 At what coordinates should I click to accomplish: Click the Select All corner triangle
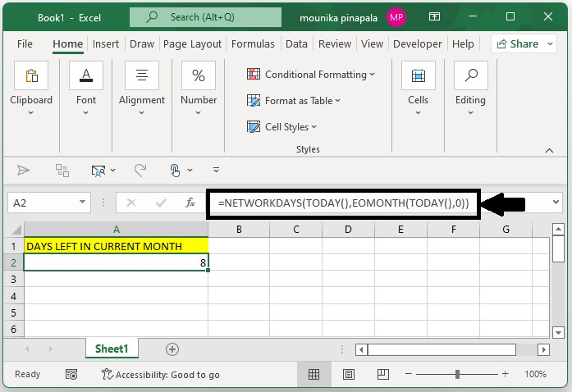16,230
